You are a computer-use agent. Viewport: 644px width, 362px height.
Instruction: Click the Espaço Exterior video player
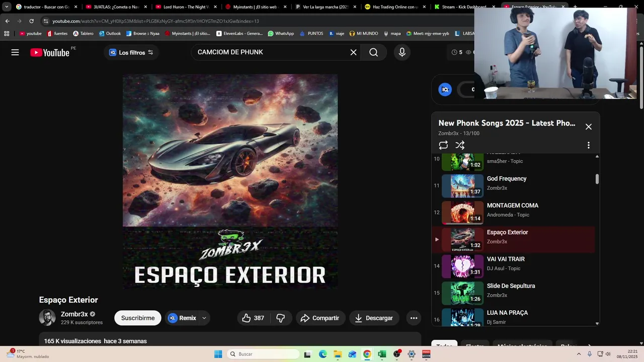[230, 182]
